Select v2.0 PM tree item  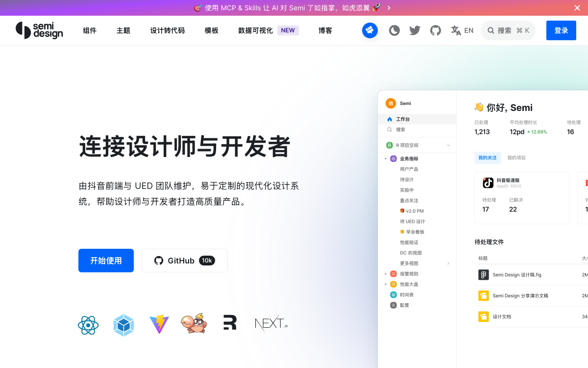[412, 211]
